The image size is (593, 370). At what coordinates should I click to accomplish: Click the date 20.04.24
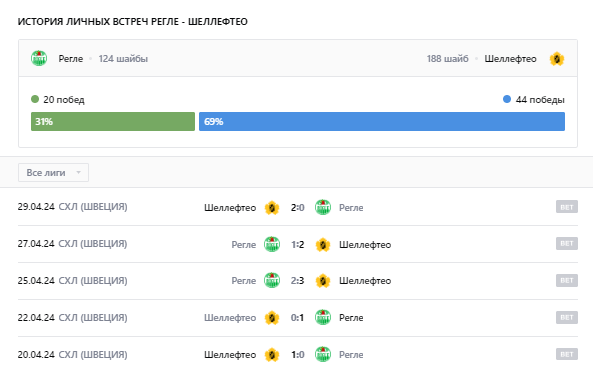(x=36, y=354)
